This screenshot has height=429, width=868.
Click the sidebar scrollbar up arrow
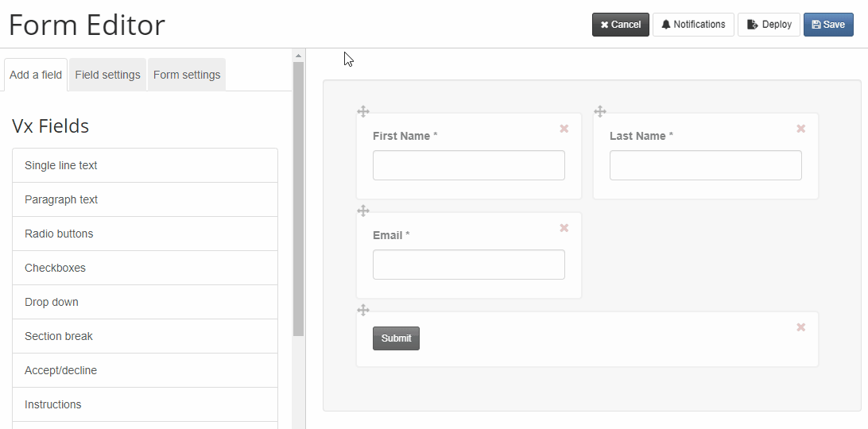[298, 56]
